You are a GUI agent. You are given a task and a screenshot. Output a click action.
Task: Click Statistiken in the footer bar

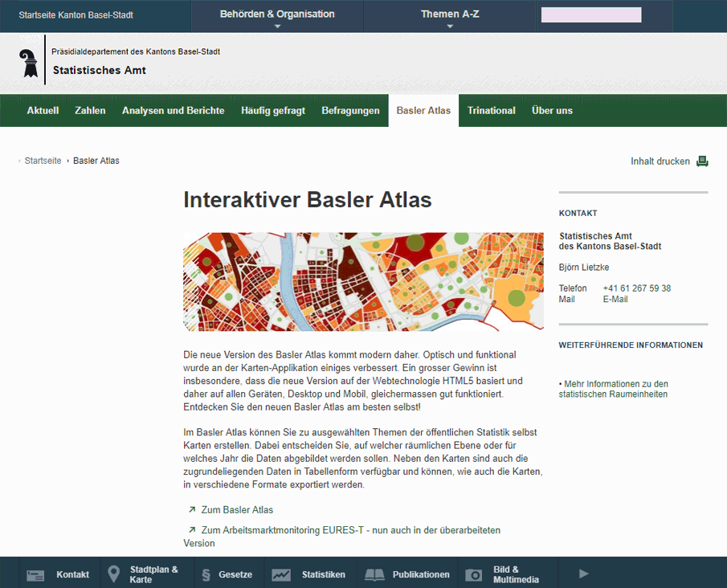324,574
